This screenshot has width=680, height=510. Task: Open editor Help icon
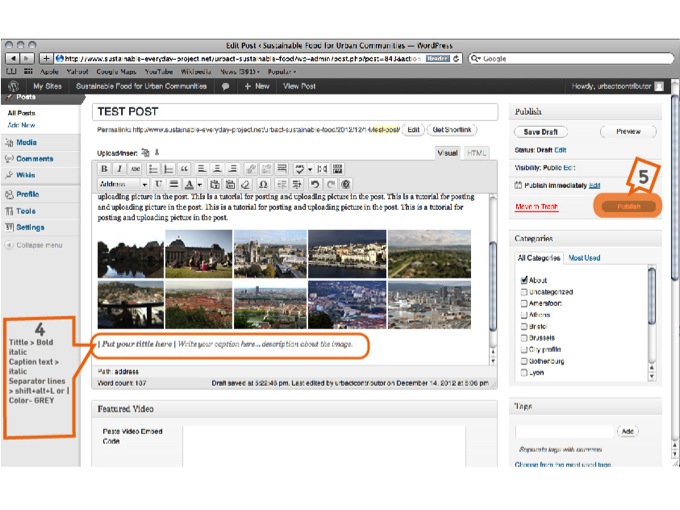pos(346,184)
